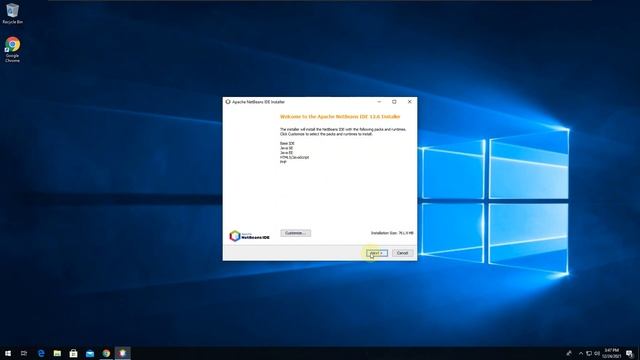Maximize the NetBeans installer window
This screenshot has width=640, height=360.
pyautogui.click(x=394, y=102)
